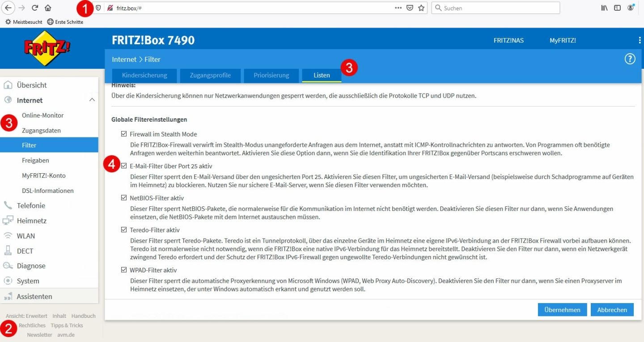Screen dimensions: 644x342
Task: Toggle browser sidebar icon
Action: point(617,8)
